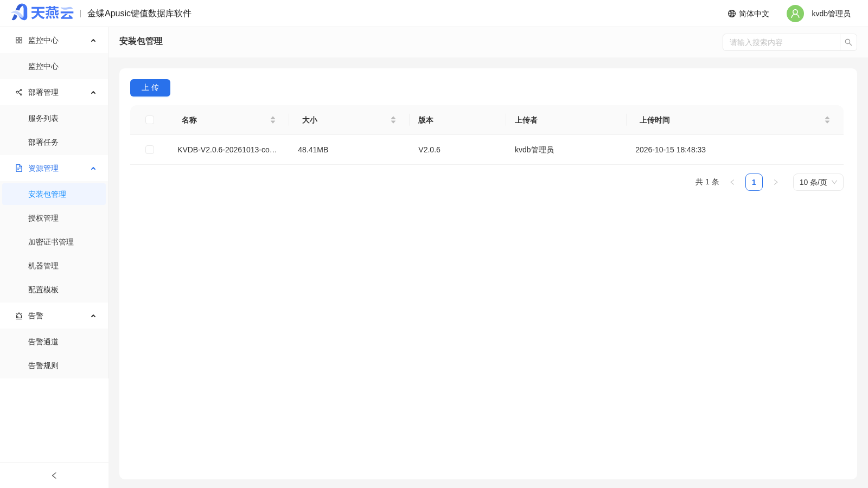Screen dimensions: 868x488
Task: Collapse the 监控中心 menu group chevron
Action: [93, 41]
